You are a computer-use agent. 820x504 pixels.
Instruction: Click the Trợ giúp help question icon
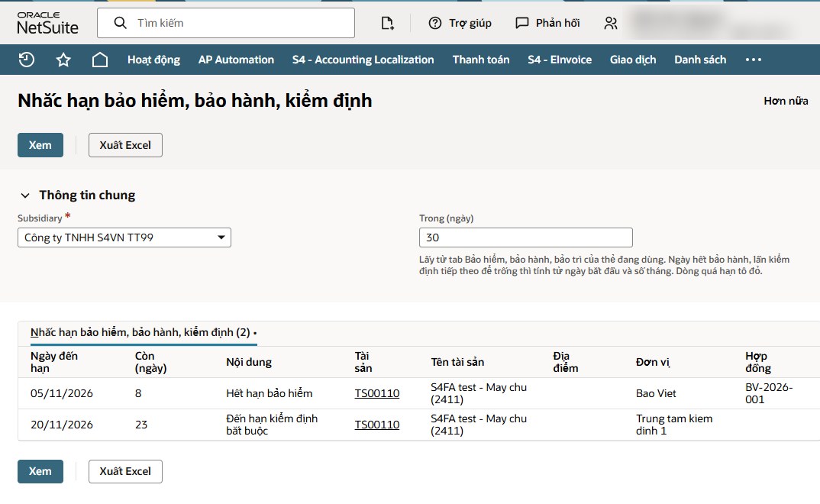tap(435, 23)
